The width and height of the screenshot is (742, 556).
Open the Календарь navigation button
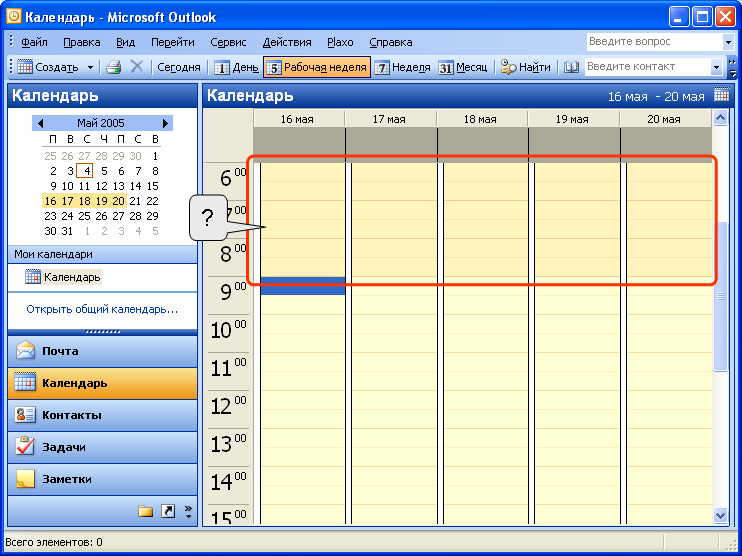click(102, 383)
